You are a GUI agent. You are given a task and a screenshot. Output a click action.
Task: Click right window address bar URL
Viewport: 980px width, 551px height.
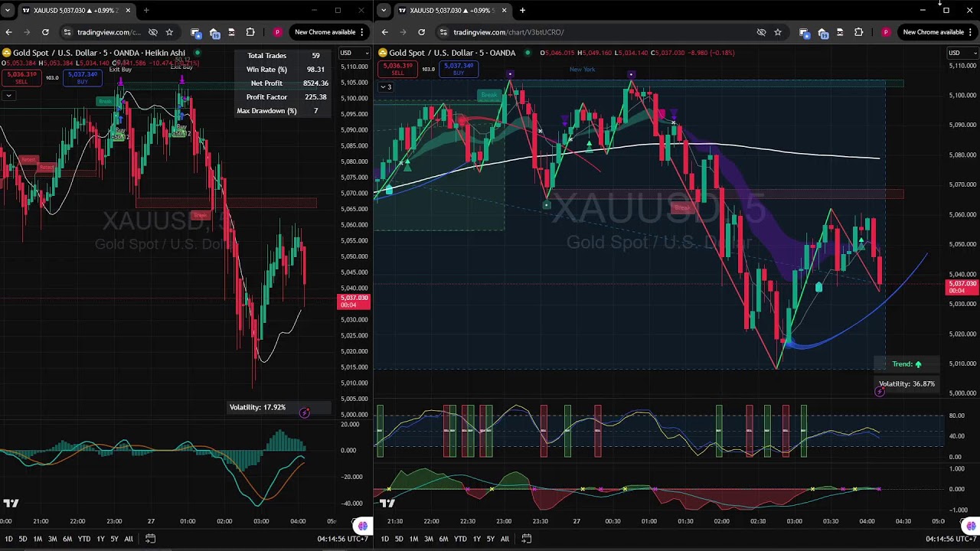(x=508, y=32)
